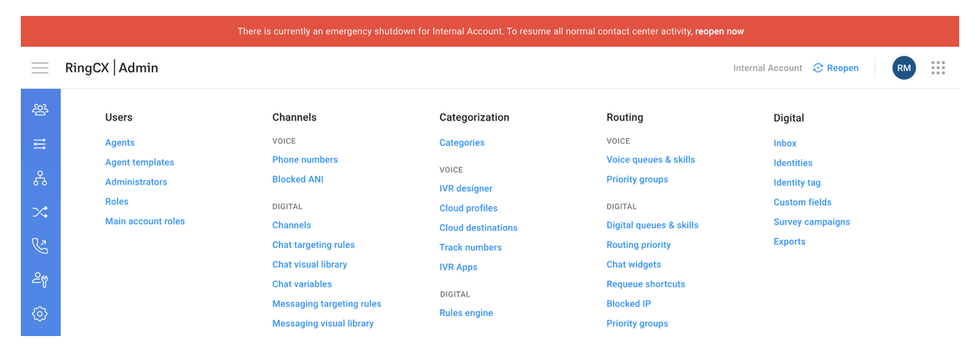Open the Routing shuffle-arrows sidebar icon

coord(40,212)
